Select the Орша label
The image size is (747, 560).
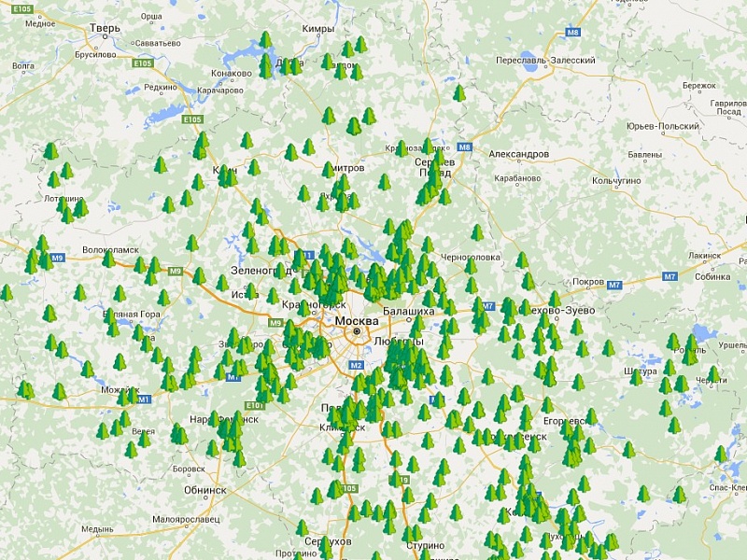point(151,17)
